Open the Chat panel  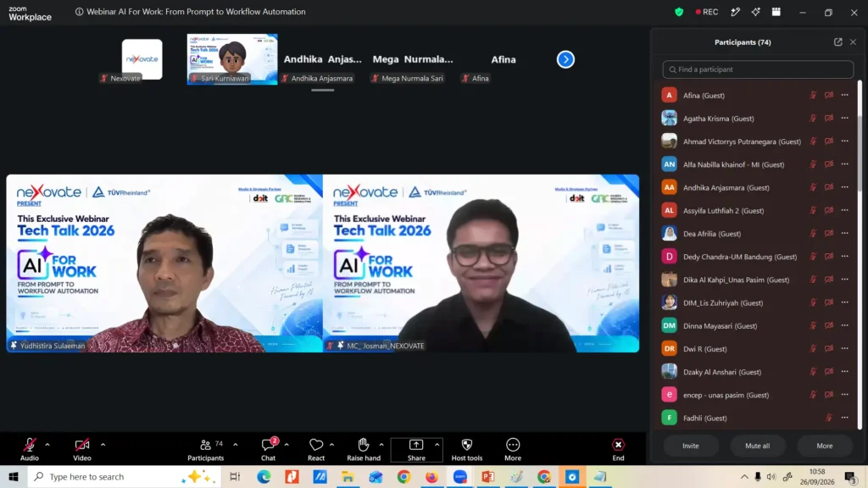click(269, 449)
